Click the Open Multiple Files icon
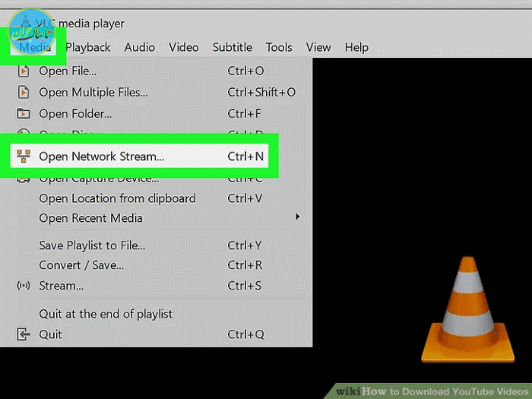Screen dimensions: 532x399 [x=24, y=93]
